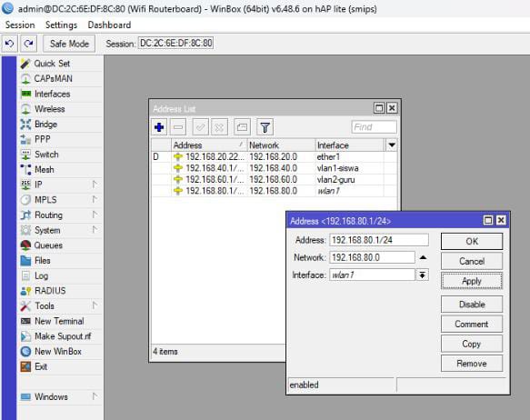
Task: Toggle Safe Mode button
Action: click(69, 44)
